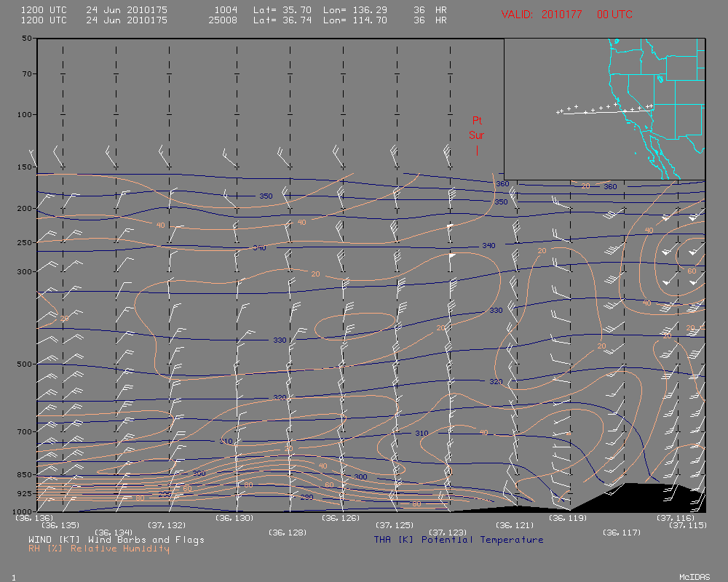Click the station ID 25008 in header

pyautogui.click(x=223, y=20)
